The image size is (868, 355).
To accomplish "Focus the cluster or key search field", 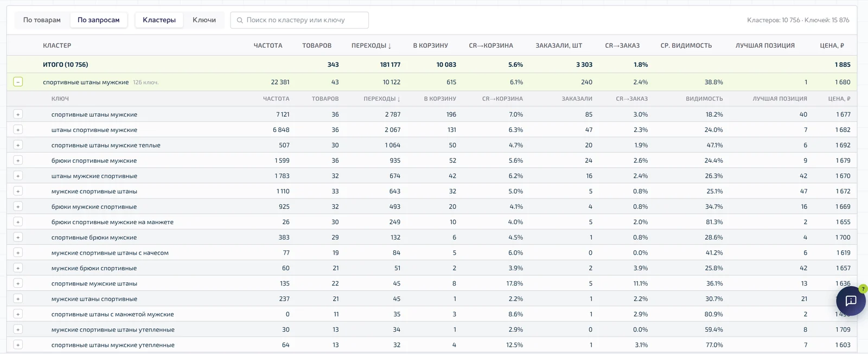I will (x=299, y=20).
